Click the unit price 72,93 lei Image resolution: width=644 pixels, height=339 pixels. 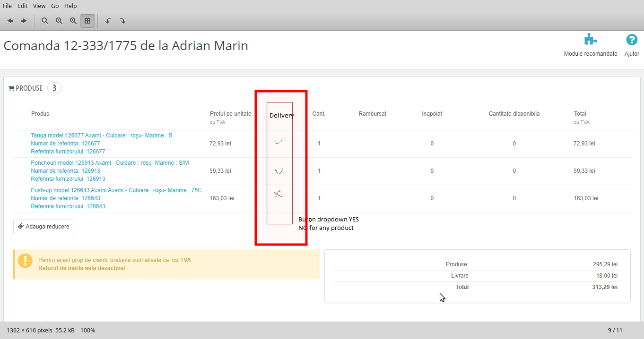click(x=220, y=144)
